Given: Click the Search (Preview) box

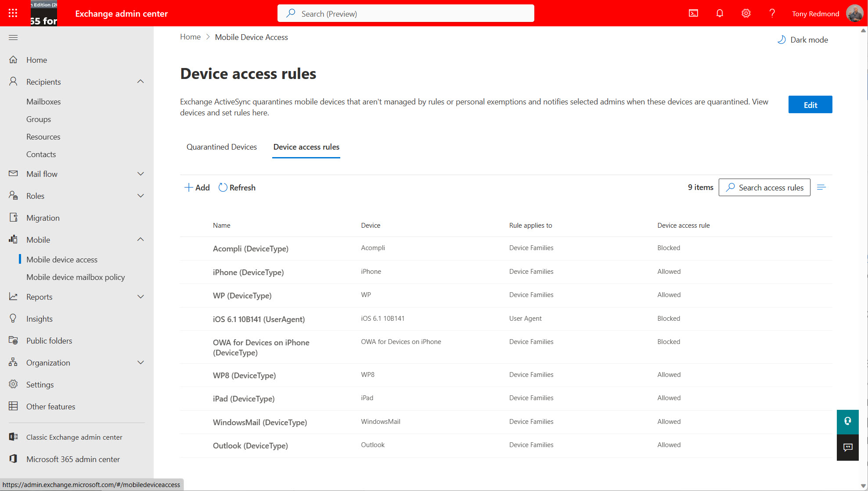Looking at the screenshot, I should pos(406,14).
